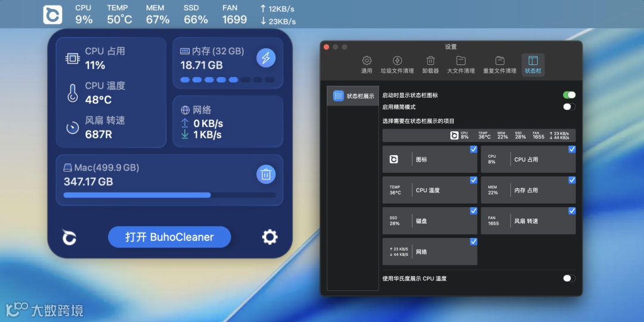Click the fan gauge icon beside 风扇 转速
Viewport: 644px width, 322px height.
(73, 128)
